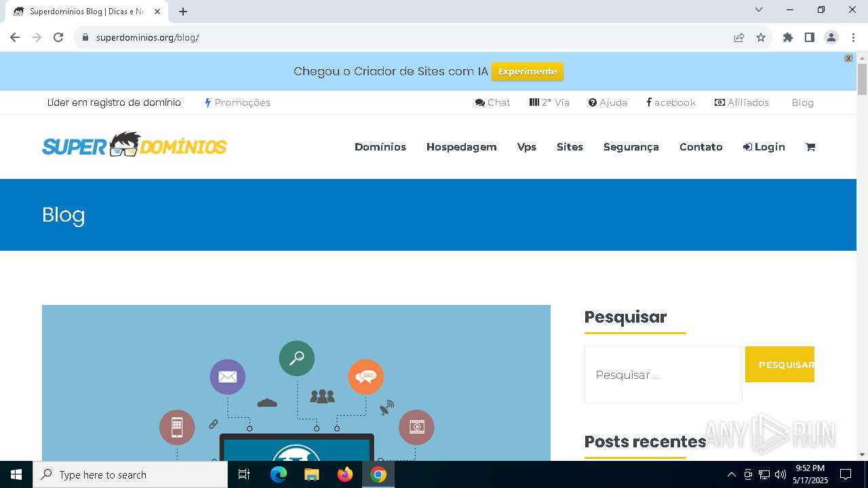Click the Login menu item
The height and width of the screenshot is (488, 868).
click(764, 147)
